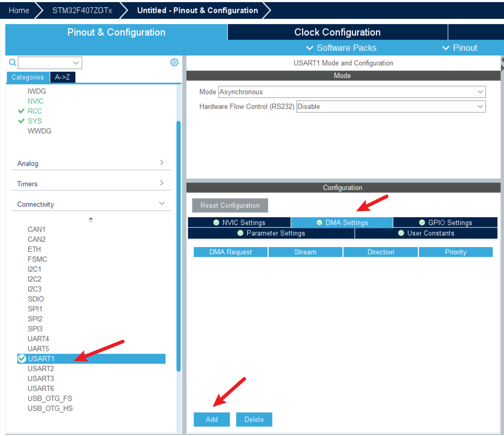Screen dimensions: 504x436
Task: Collapse the Connectivity category
Action: (91, 204)
